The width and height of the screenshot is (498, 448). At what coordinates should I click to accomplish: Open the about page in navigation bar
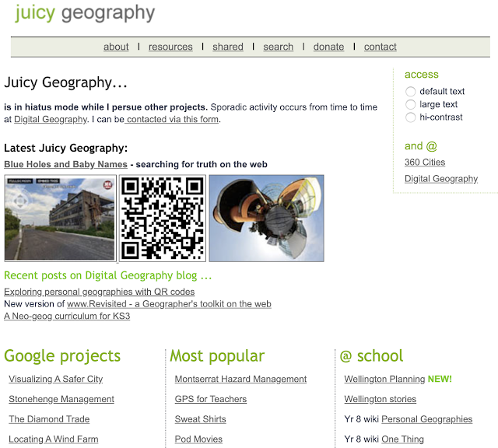coord(116,47)
